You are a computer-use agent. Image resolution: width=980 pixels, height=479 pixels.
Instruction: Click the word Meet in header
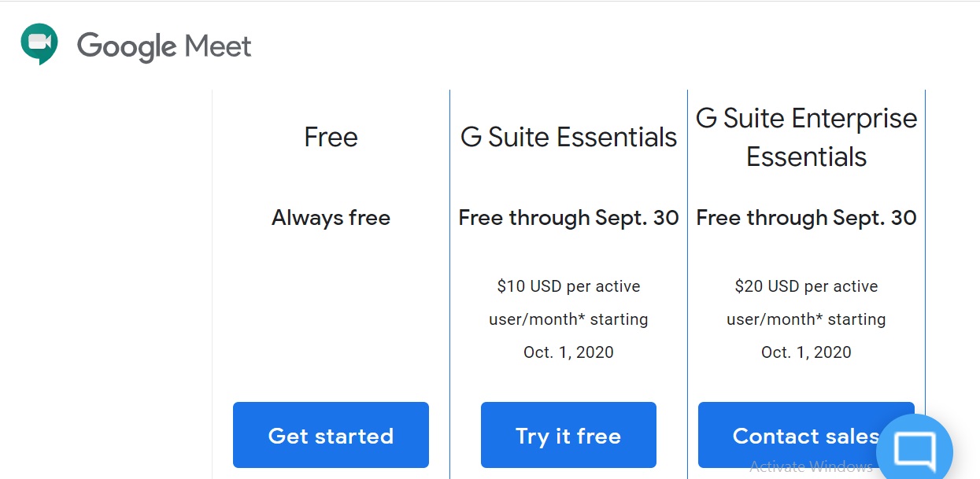coord(218,46)
